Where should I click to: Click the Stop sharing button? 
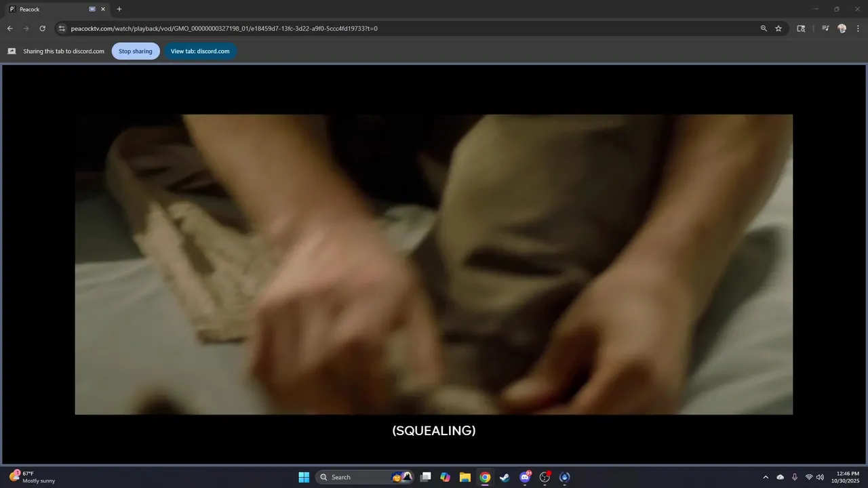[x=136, y=51]
